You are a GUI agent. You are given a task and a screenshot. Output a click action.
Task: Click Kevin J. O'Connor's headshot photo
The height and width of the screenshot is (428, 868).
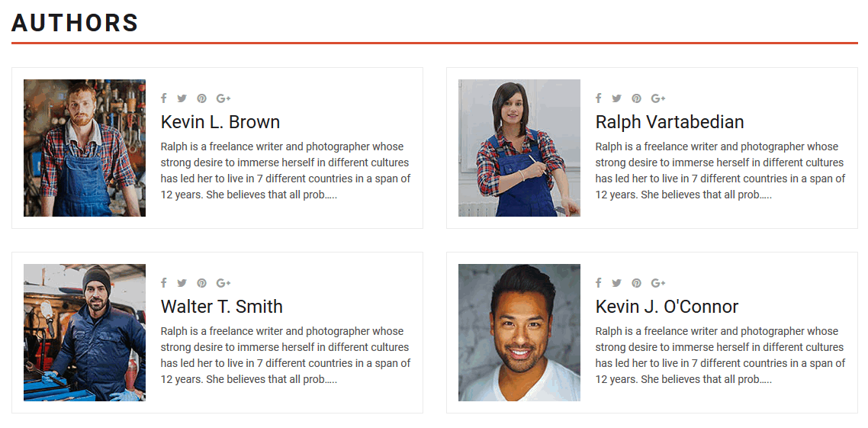519,333
